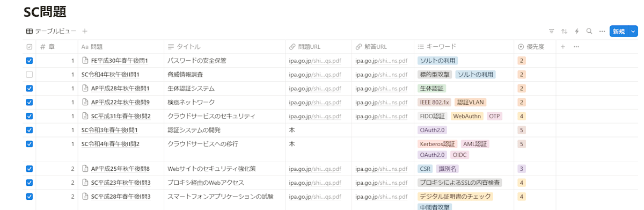Open page icon of SC平成23年秋午後I問3
Screen dimensions: 644x210
85,183
